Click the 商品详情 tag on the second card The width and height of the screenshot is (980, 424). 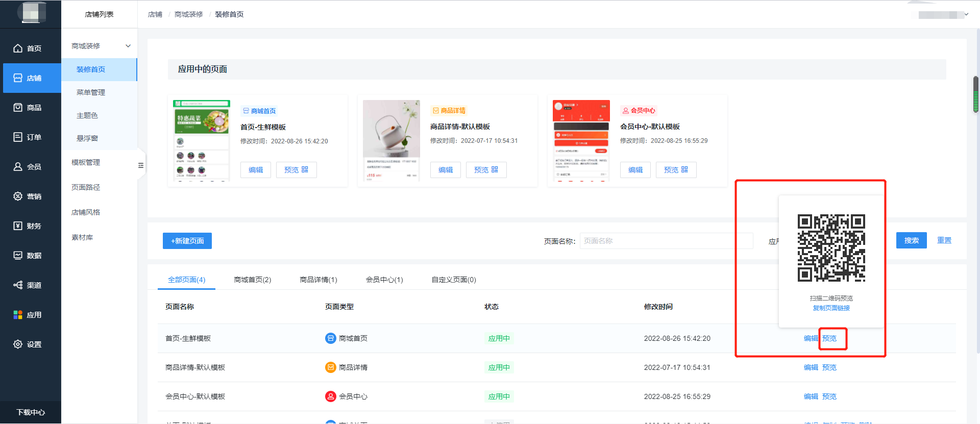pyautogui.click(x=449, y=110)
